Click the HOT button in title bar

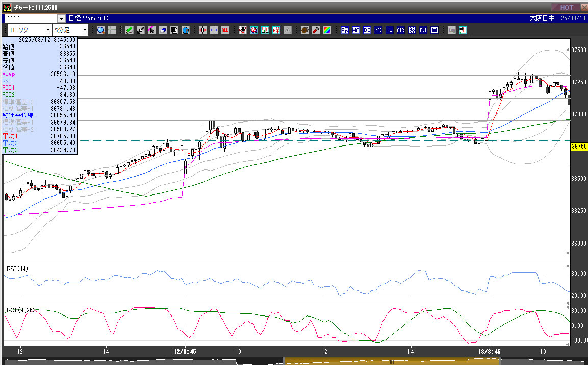tap(566, 8)
